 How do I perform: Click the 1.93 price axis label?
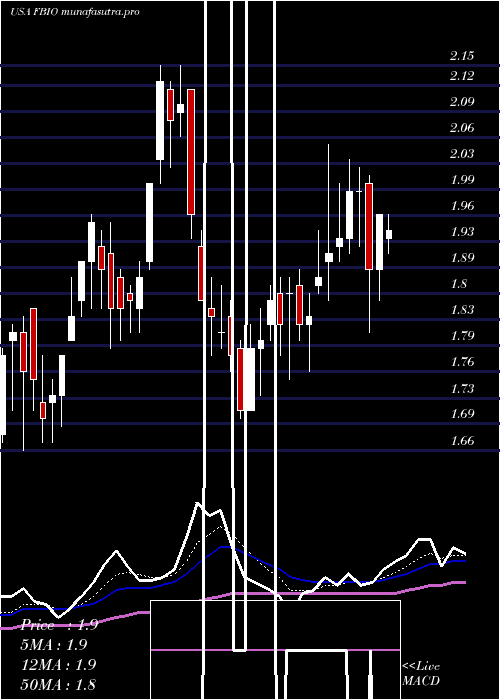[462, 232]
